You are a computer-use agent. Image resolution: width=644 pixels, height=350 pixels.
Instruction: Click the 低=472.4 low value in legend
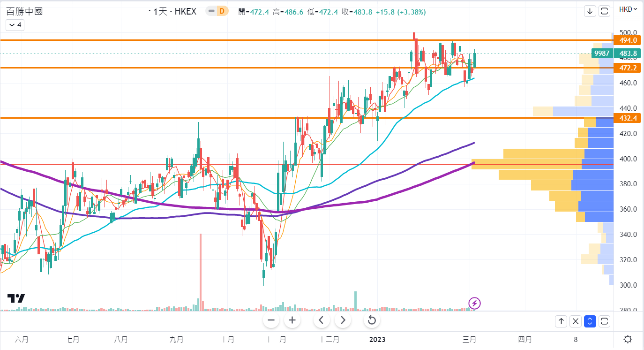pyautogui.click(x=323, y=12)
